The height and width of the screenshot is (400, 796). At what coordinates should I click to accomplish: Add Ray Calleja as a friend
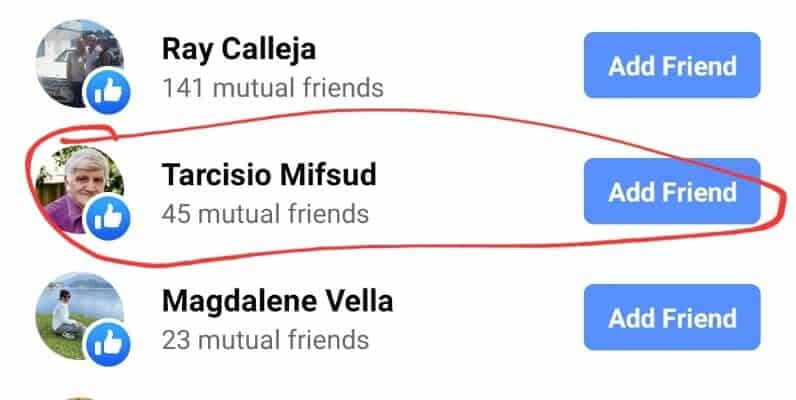pyautogui.click(x=672, y=66)
